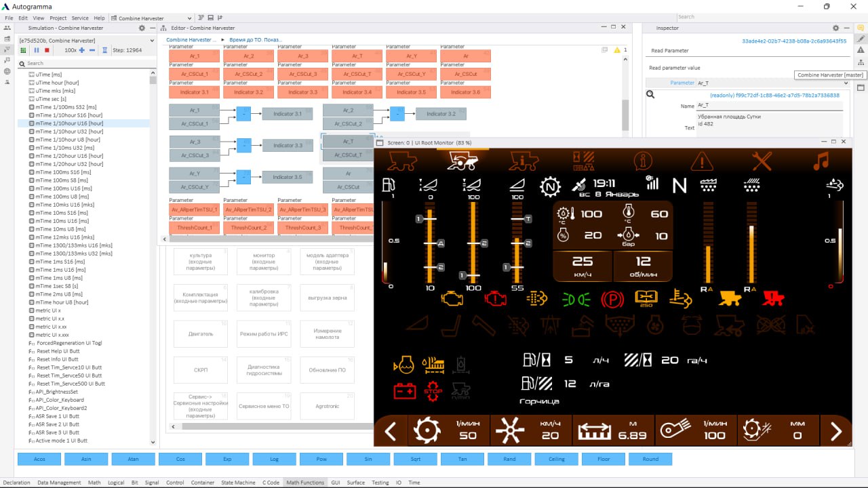Click the Sqrt function button
This screenshot has width=868, height=488.
point(415,459)
